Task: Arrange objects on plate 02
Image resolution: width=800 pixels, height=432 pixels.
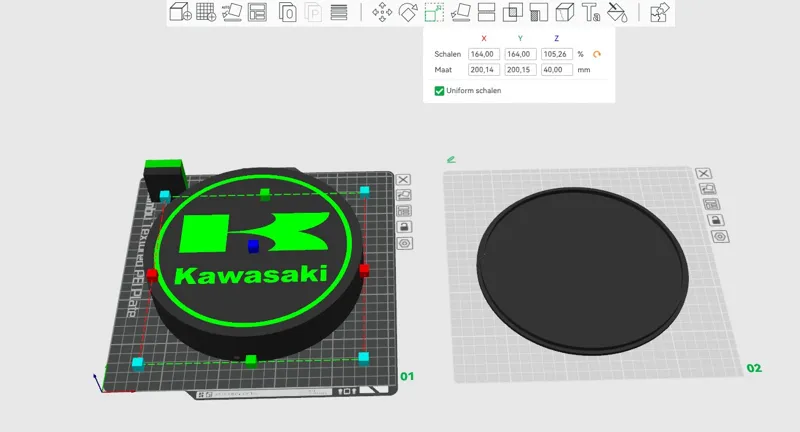Action: coord(711,205)
